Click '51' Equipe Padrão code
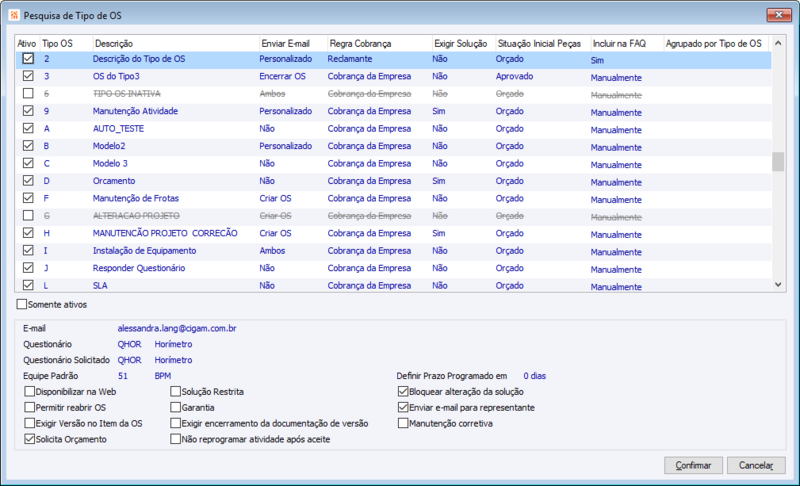Screen dimensions: 800x486 (122, 376)
